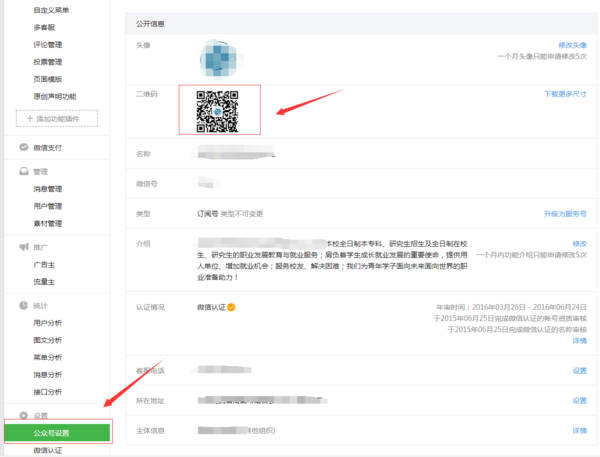Click the 添加功能插件 button
The image size is (600, 457).
57,118
